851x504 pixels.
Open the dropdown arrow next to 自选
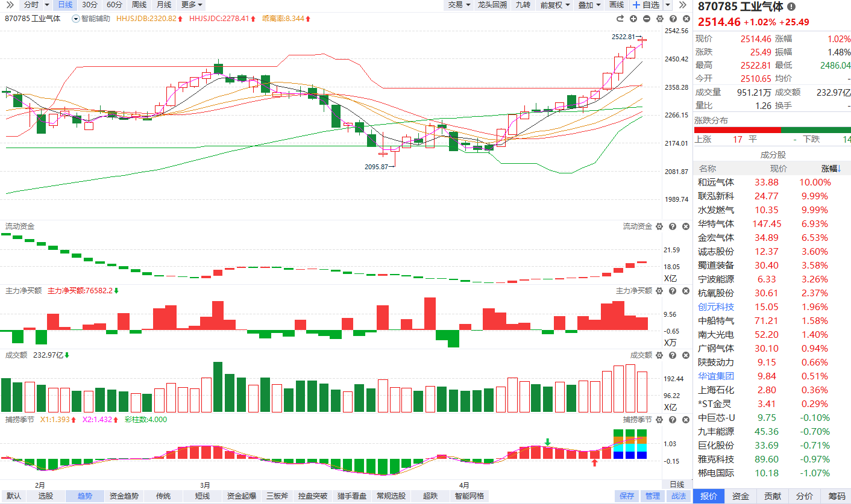tap(668, 5)
